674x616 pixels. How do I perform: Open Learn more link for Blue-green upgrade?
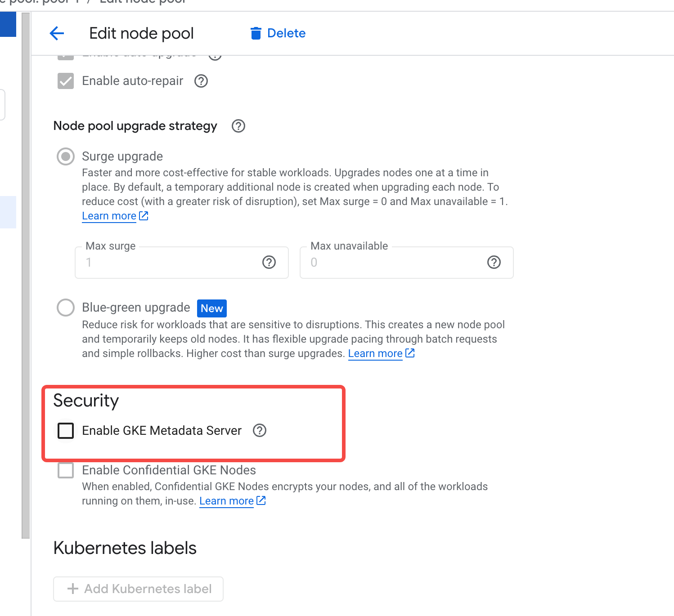375,353
